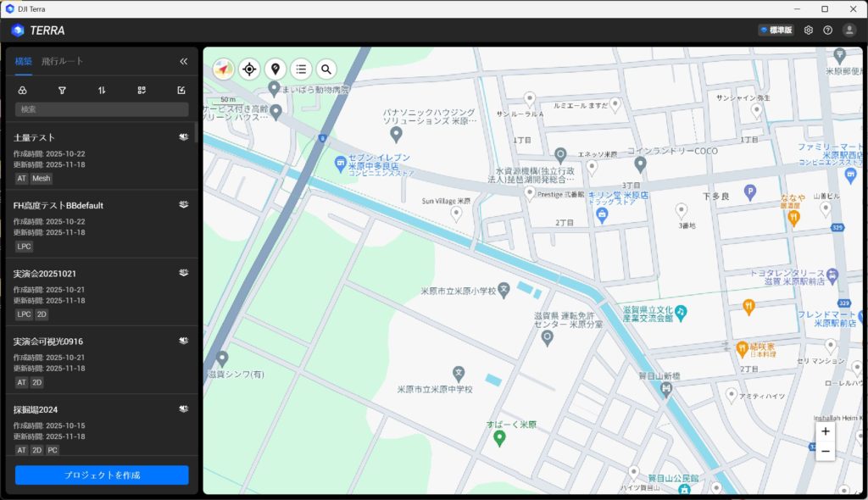Click the three-circles icon above search field

coord(23,91)
